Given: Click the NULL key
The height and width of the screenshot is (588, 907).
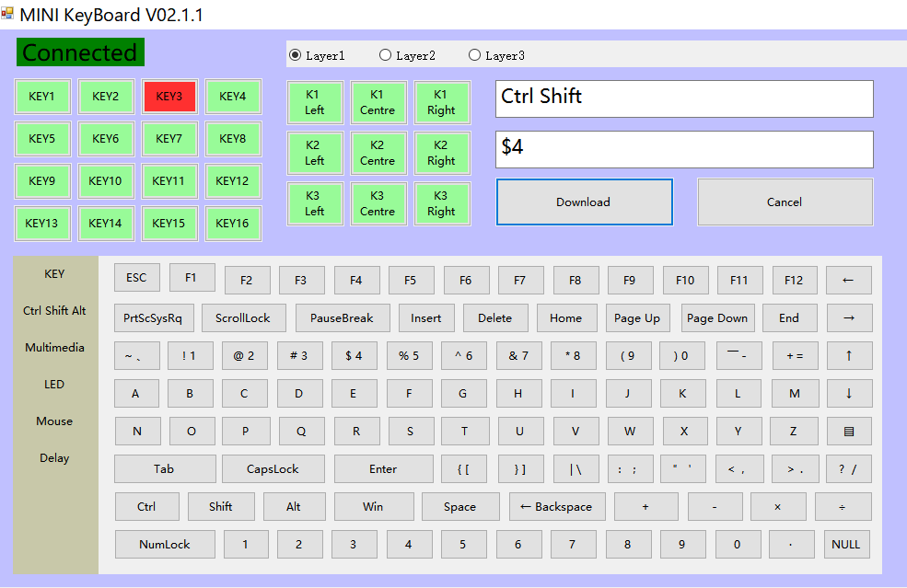Looking at the screenshot, I should click(847, 545).
